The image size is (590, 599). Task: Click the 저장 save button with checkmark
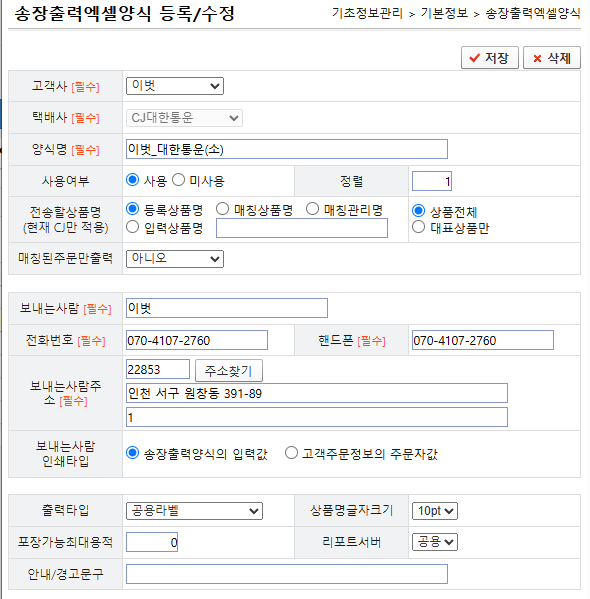click(x=490, y=58)
